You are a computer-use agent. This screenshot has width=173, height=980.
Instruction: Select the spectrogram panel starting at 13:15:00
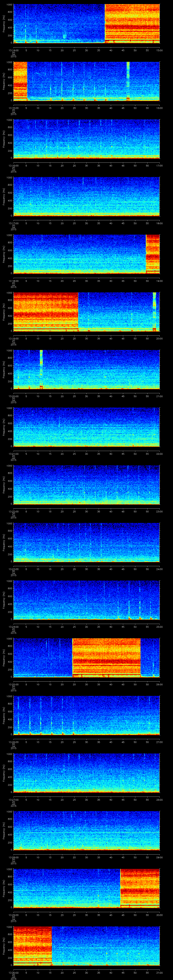coord(86,81)
